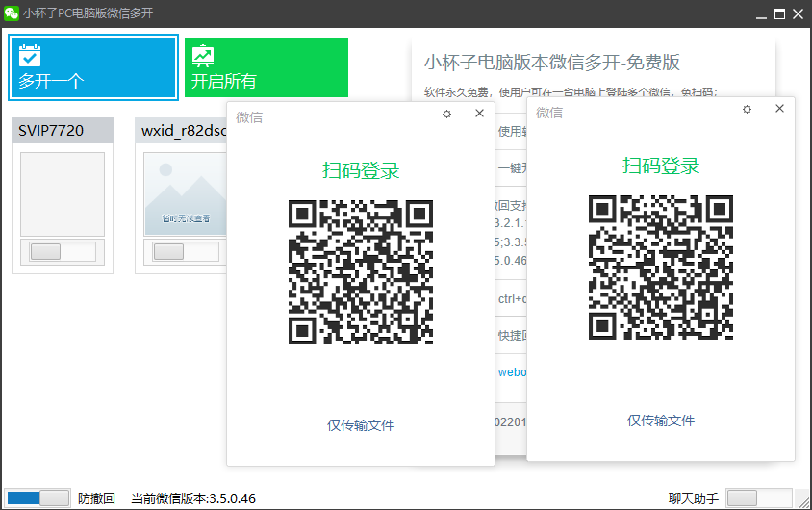812x510 pixels.
Task: Click the window resize grip at bottom corner
Action: (804, 502)
